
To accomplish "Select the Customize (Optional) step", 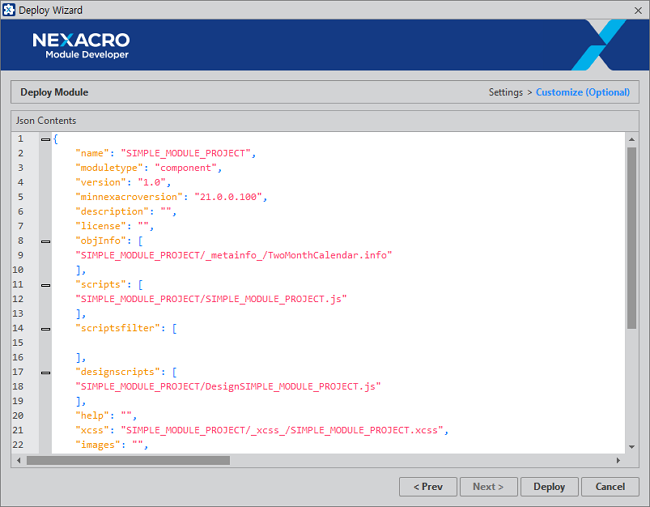I will coord(583,93).
